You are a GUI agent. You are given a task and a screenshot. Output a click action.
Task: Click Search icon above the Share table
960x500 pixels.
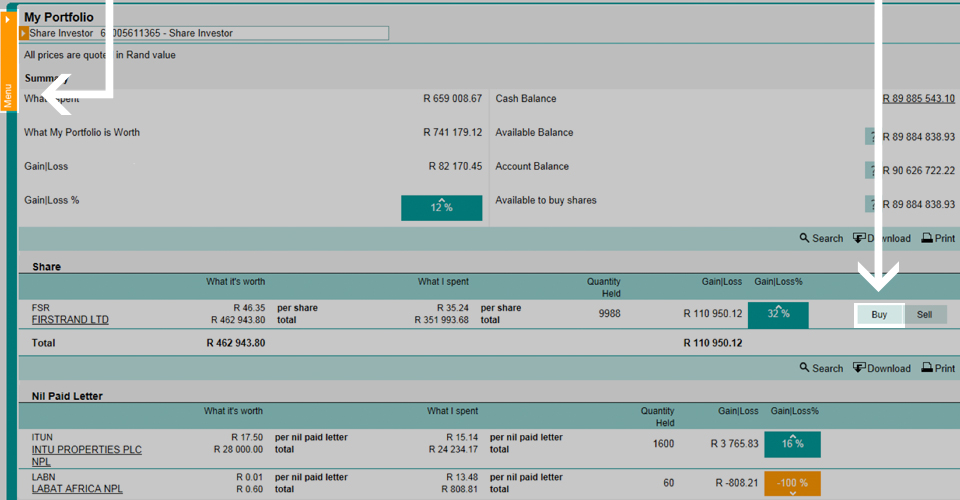coord(821,238)
